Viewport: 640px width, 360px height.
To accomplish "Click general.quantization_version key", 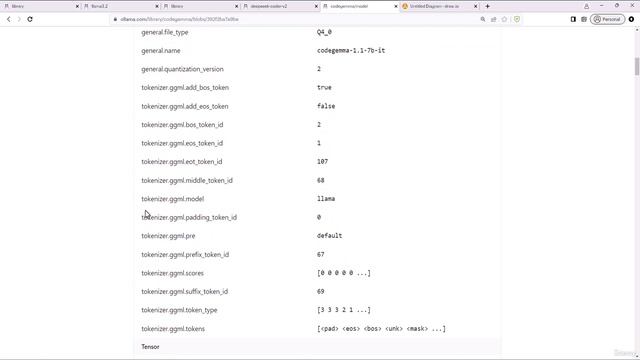I will tap(182, 69).
